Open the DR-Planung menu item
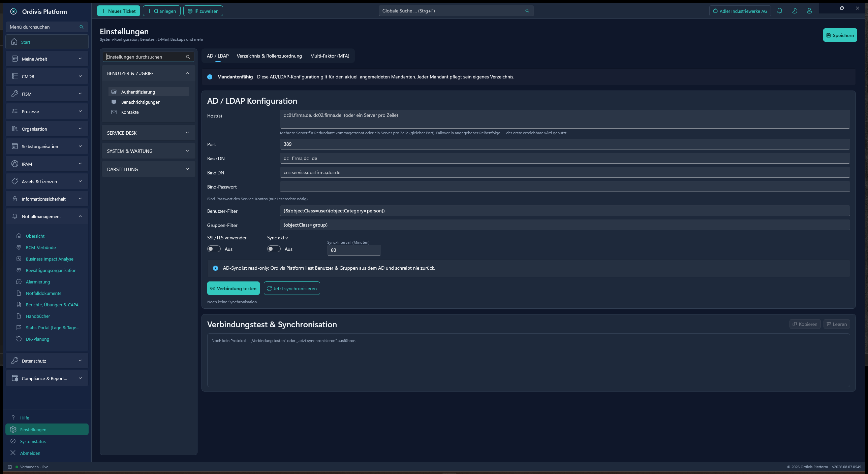Image resolution: width=868 pixels, height=474 pixels. click(x=37, y=339)
